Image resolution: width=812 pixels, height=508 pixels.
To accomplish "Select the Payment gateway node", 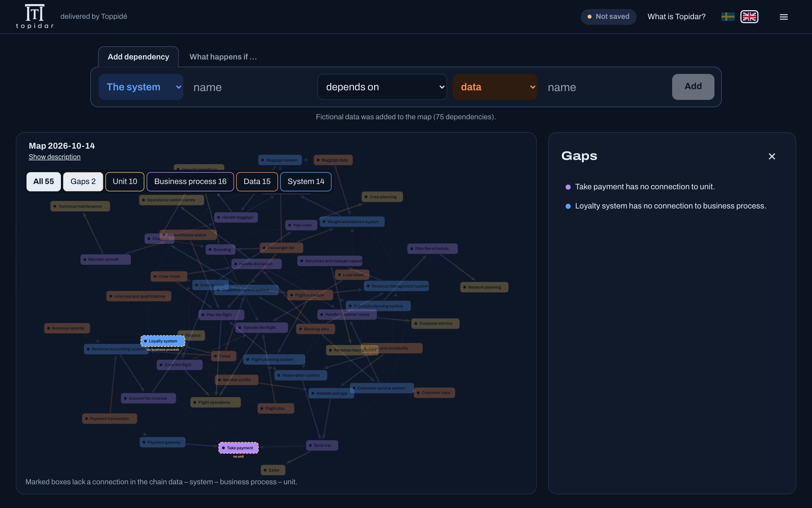I will pyautogui.click(x=162, y=442).
